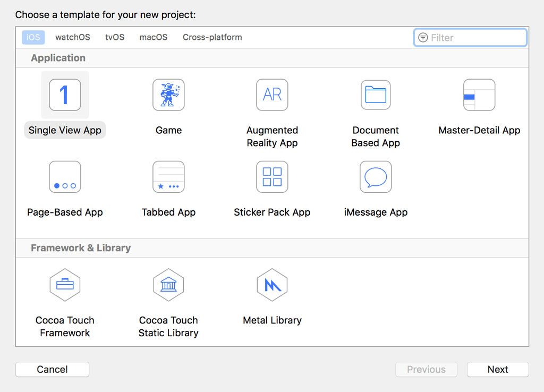The width and height of the screenshot is (544, 392).
Task: Cancel the new project dialog
Action: tap(53, 370)
